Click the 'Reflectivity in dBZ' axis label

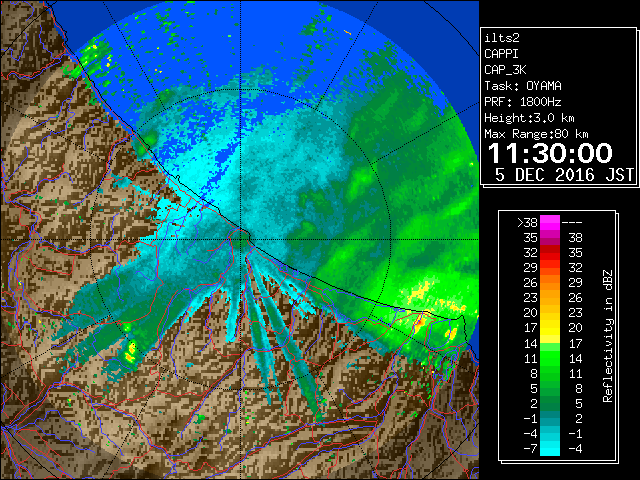point(608,336)
